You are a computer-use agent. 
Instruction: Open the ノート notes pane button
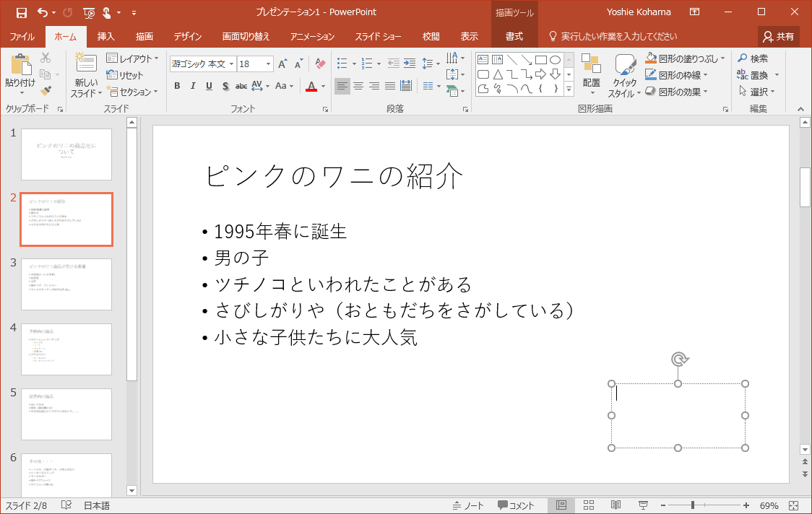[x=468, y=505]
